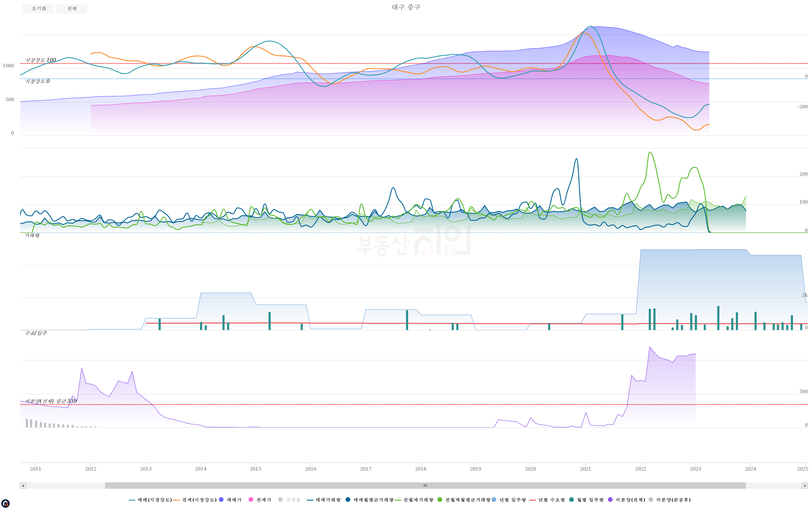Click the 매매월평균거래량 dark blue legend dot
Image resolution: width=812 pixels, height=512 pixels.
click(x=348, y=500)
